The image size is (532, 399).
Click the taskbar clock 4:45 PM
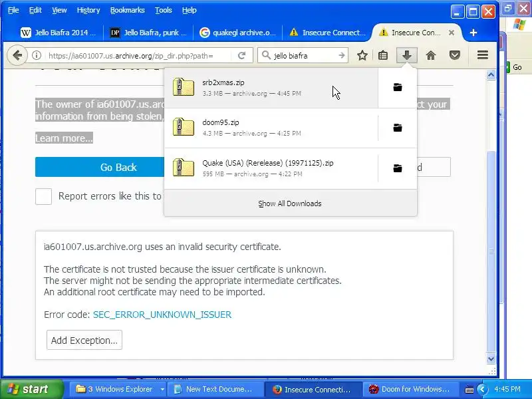click(507, 389)
